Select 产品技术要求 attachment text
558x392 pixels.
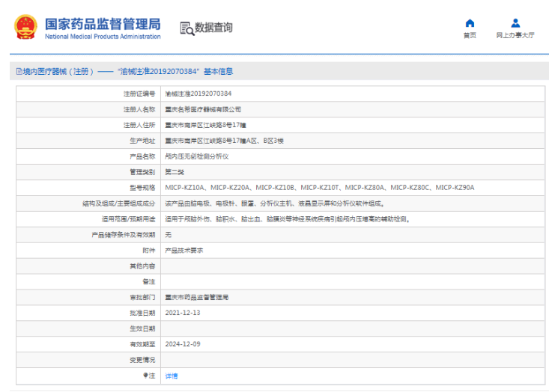[x=184, y=251]
